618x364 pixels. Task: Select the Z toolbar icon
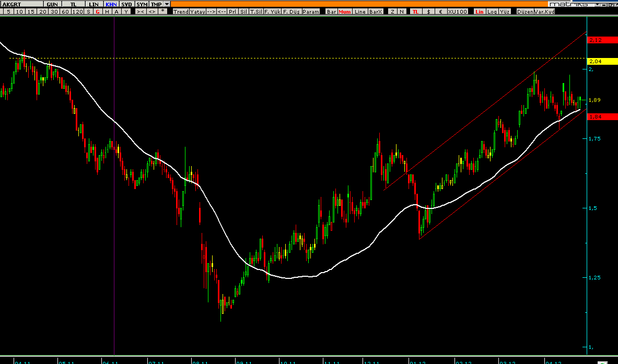coord(392,11)
